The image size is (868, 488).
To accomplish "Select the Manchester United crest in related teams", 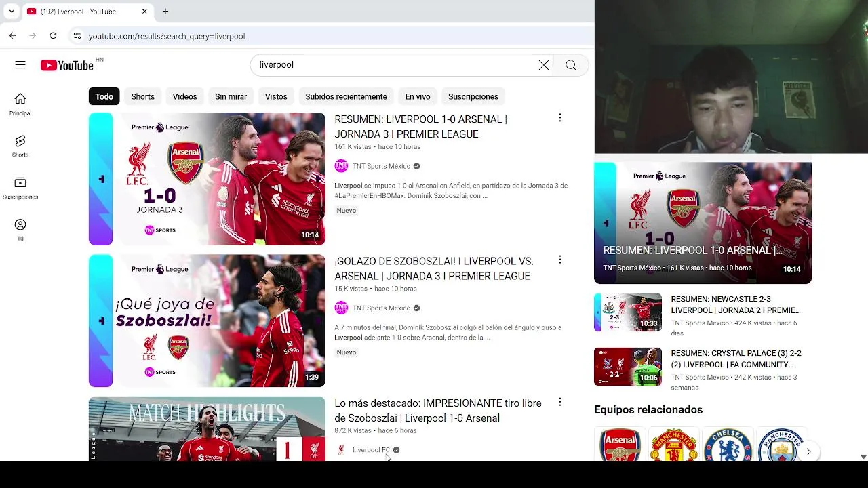I will 674,445.
